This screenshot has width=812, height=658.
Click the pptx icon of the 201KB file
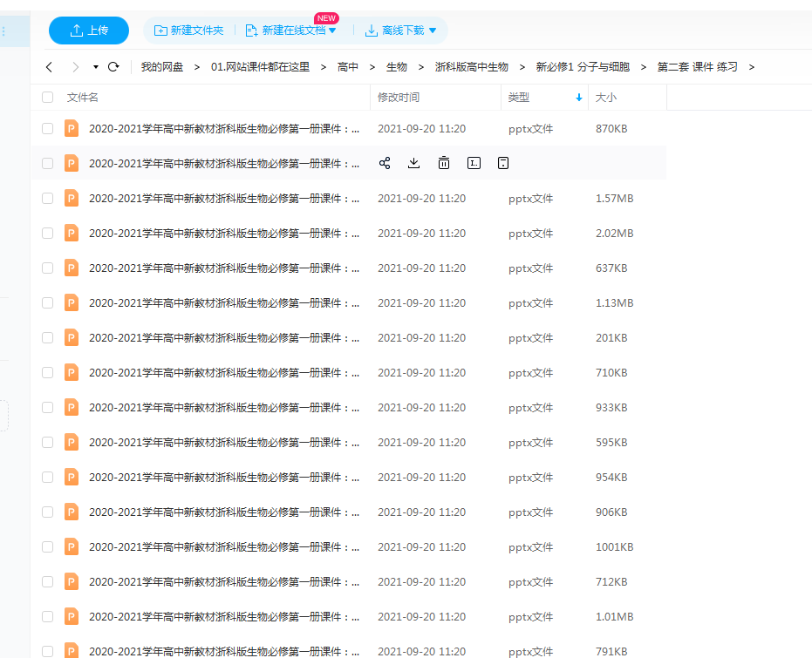click(x=72, y=338)
